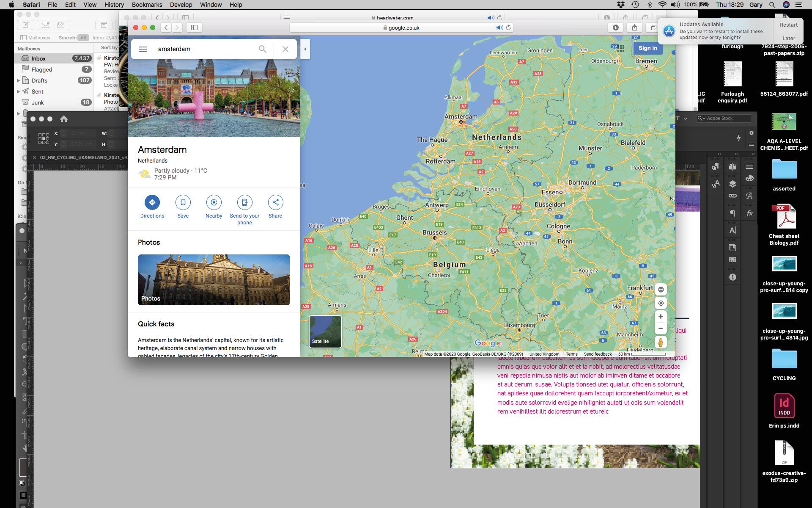
Task: Open the CYCLING desktop folder
Action: point(784,364)
